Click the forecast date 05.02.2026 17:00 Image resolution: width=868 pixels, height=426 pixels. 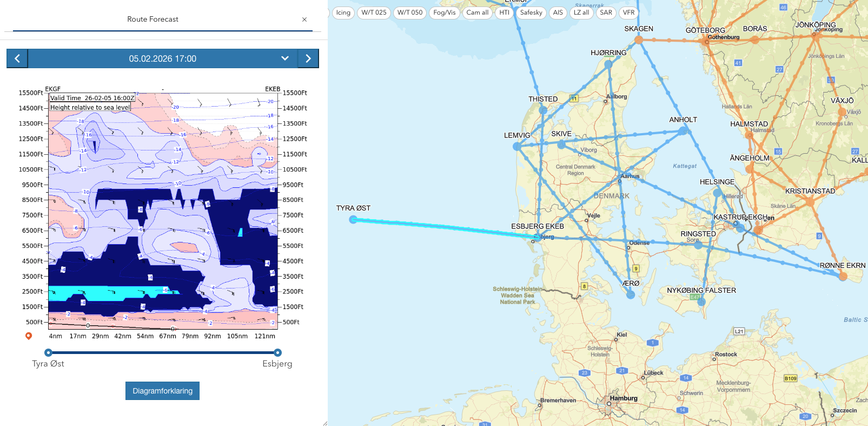(162, 58)
